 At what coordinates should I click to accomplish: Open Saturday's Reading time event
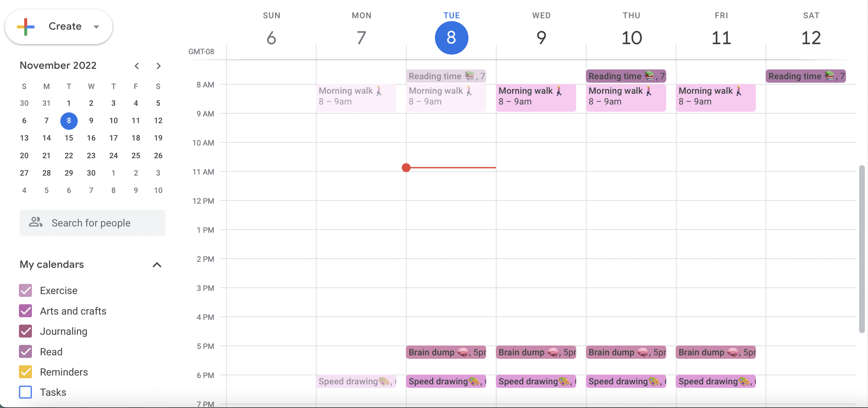[805, 76]
